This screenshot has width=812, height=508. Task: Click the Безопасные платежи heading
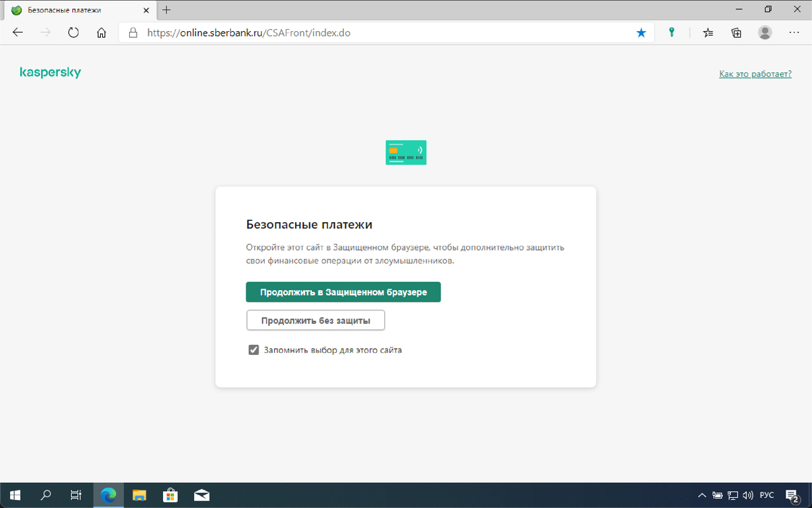click(309, 224)
